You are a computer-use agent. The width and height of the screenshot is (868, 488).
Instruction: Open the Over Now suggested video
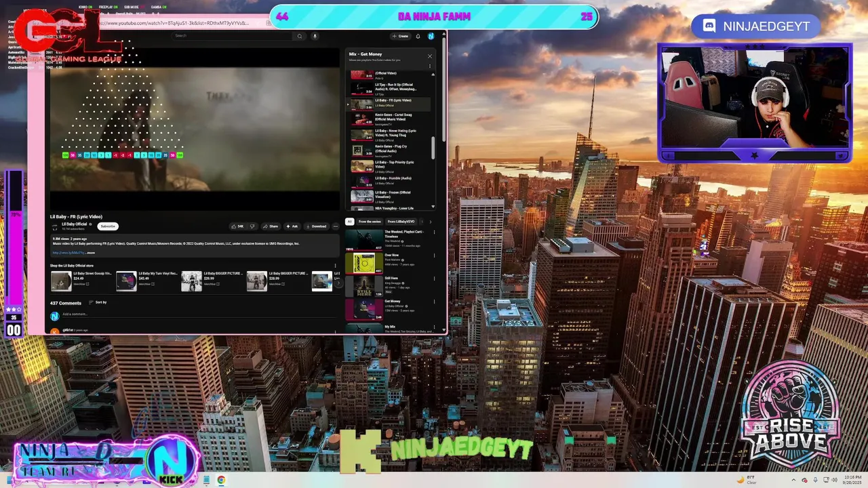(388, 263)
